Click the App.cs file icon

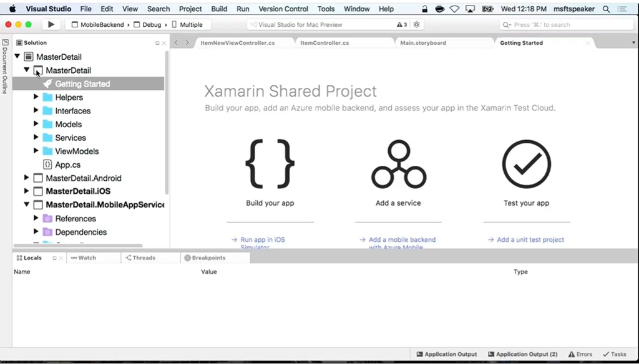(x=47, y=165)
